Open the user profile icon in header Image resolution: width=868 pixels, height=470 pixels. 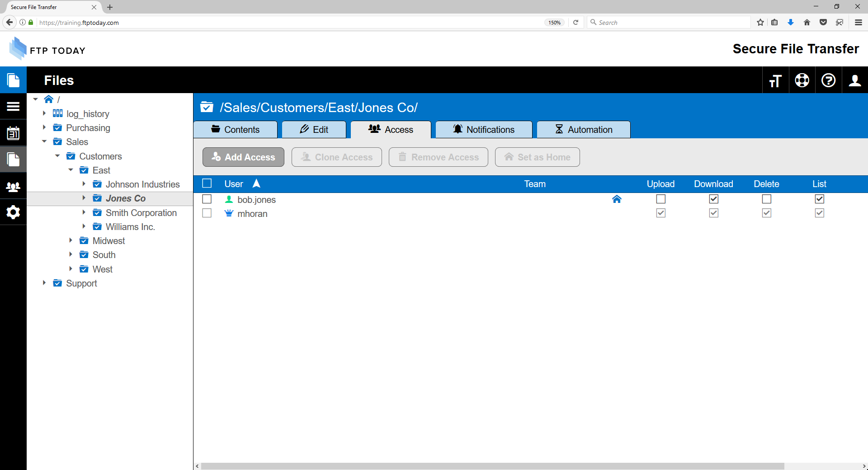[854, 80]
